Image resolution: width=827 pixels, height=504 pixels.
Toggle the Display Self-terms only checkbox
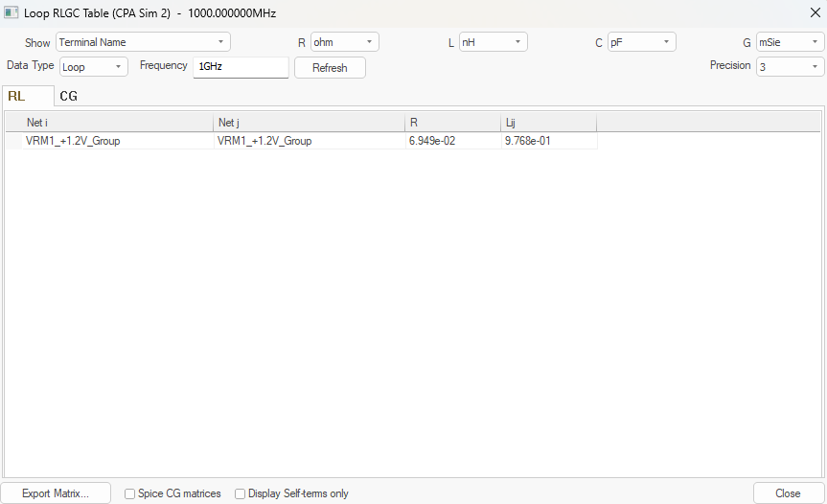pyautogui.click(x=241, y=493)
